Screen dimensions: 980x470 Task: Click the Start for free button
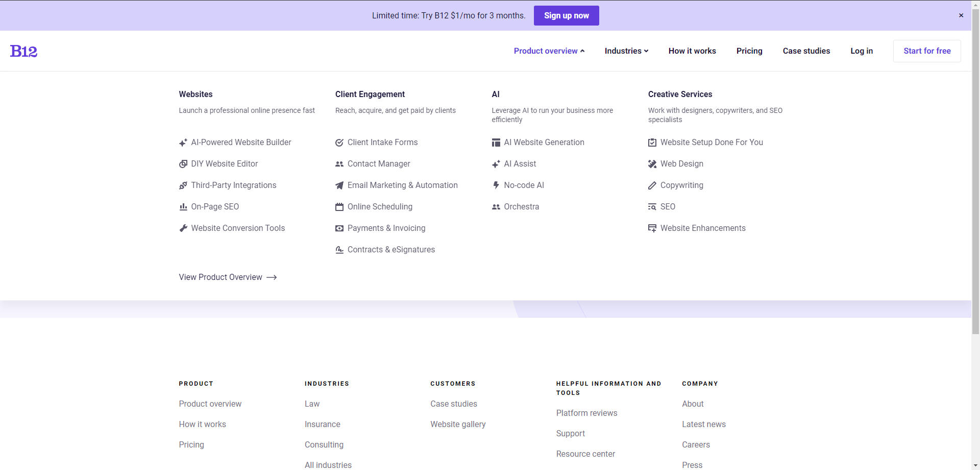click(x=927, y=51)
